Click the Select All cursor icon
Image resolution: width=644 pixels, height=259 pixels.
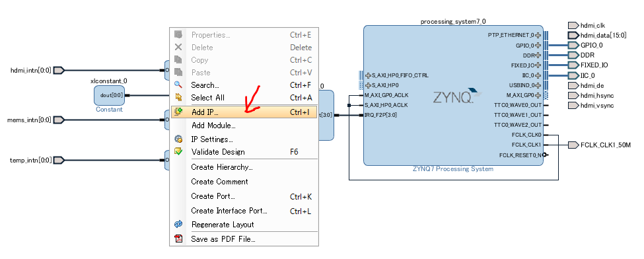click(x=178, y=97)
